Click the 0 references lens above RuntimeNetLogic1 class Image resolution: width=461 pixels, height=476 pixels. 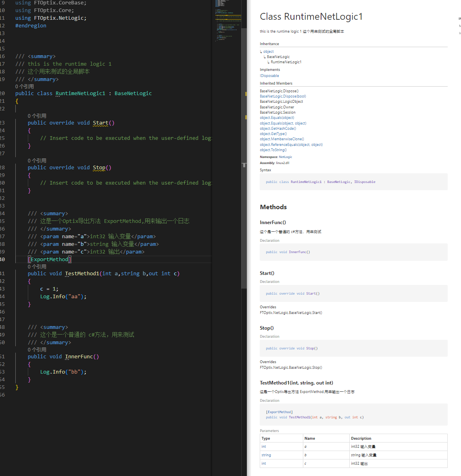[x=24, y=87]
